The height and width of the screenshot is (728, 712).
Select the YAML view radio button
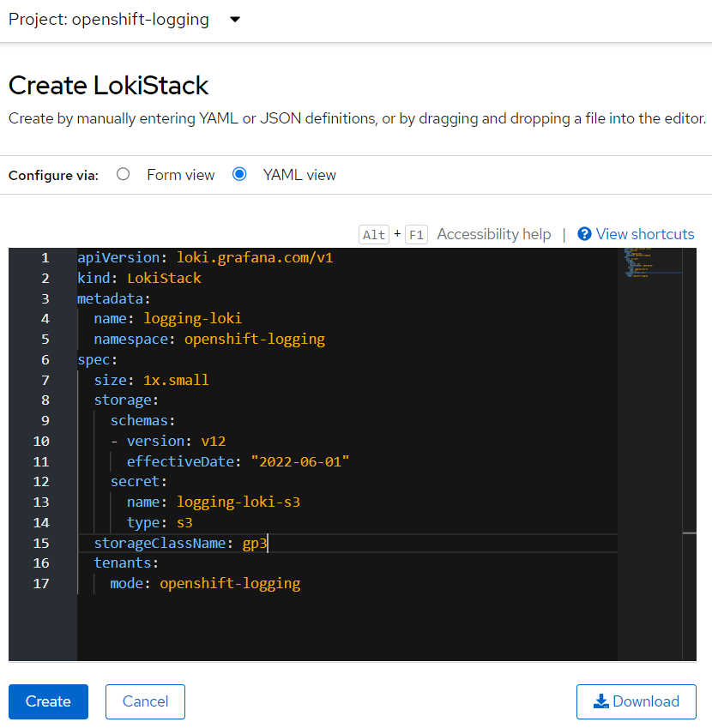[240, 174]
